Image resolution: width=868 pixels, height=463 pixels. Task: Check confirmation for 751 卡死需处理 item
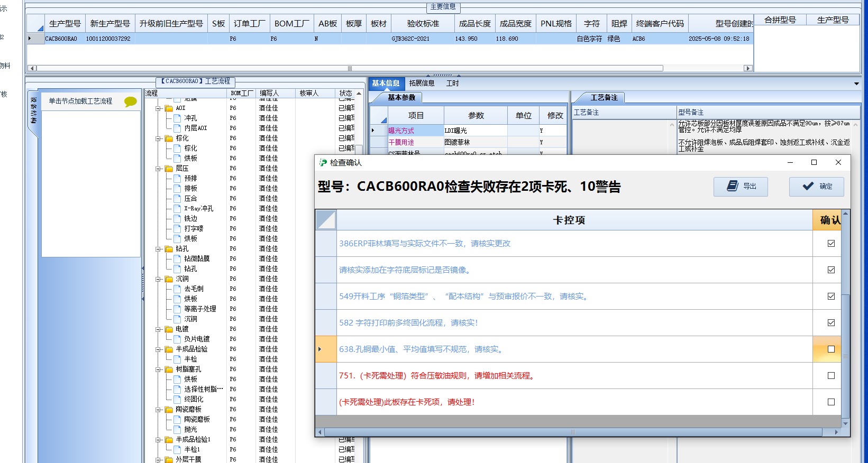tap(831, 376)
